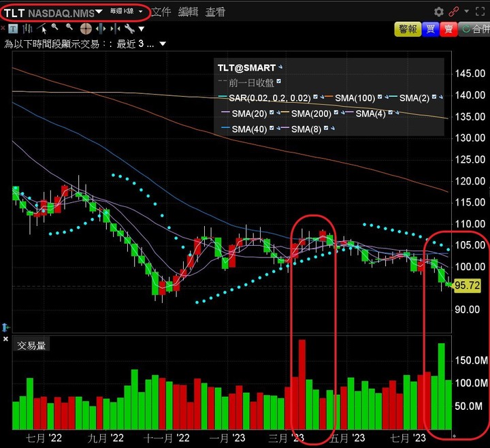Click the 交易量 panel label

[x=31, y=345]
